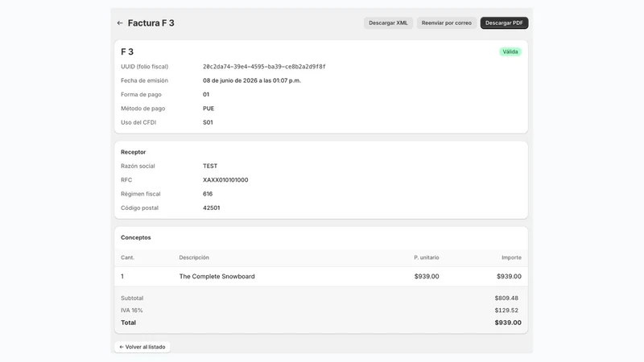The width and height of the screenshot is (644, 362).
Task: Click the P. unitario column header
Action: click(427, 257)
